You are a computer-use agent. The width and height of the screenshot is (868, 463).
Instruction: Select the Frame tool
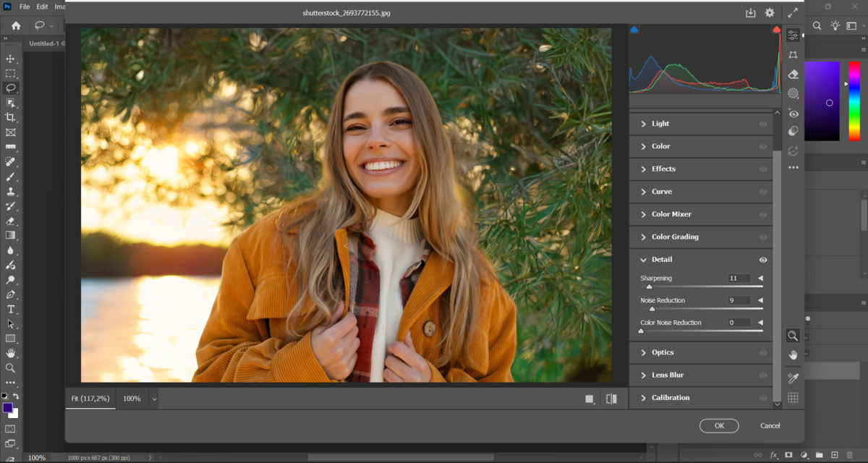coord(10,132)
